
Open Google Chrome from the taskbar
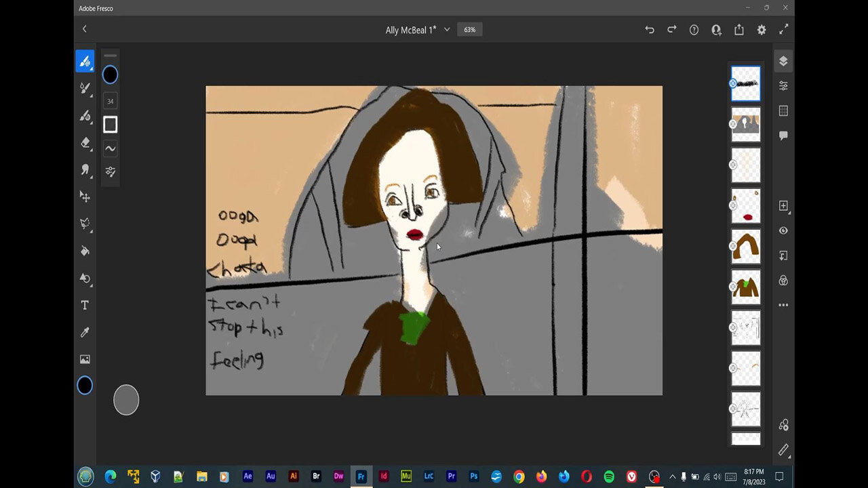point(519,476)
